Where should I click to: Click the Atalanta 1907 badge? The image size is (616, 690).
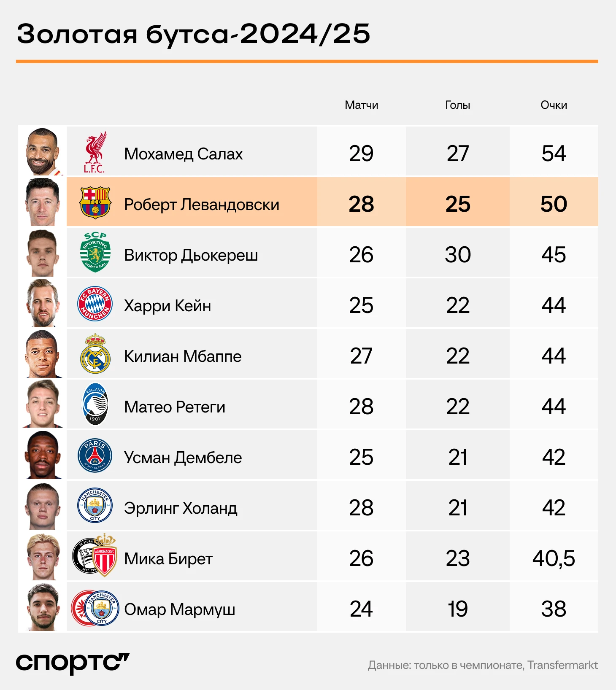pos(95,404)
